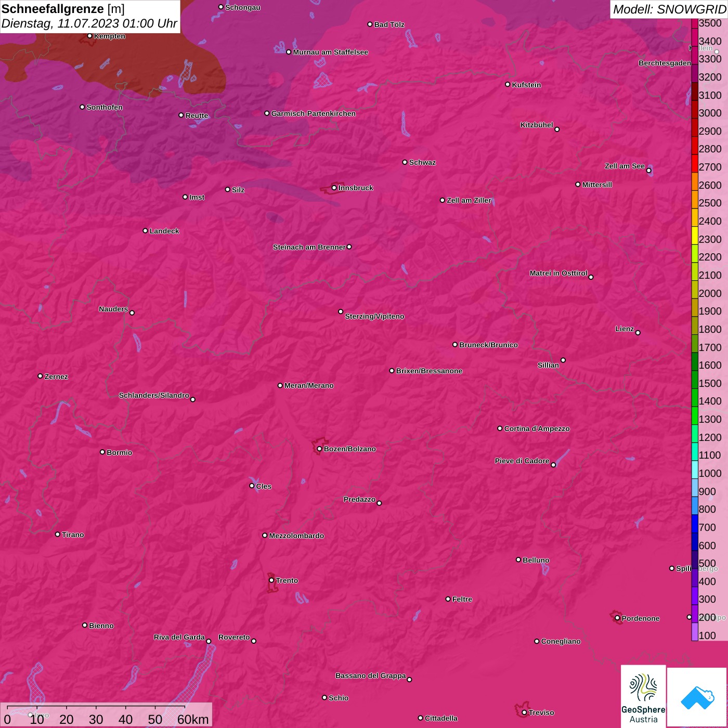The height and width of the screenshot is (728, 728).
Task: Click the Trento city marker dot
Action: point(271,580)
